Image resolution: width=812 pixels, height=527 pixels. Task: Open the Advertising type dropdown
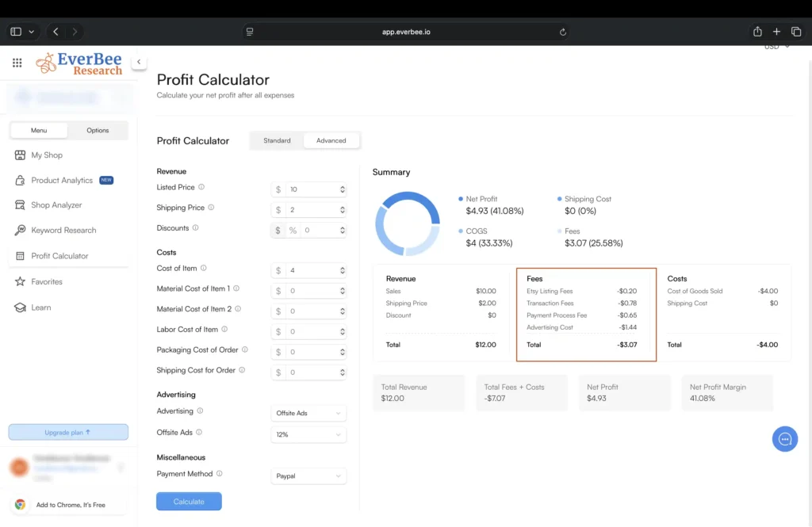point(308,413)
